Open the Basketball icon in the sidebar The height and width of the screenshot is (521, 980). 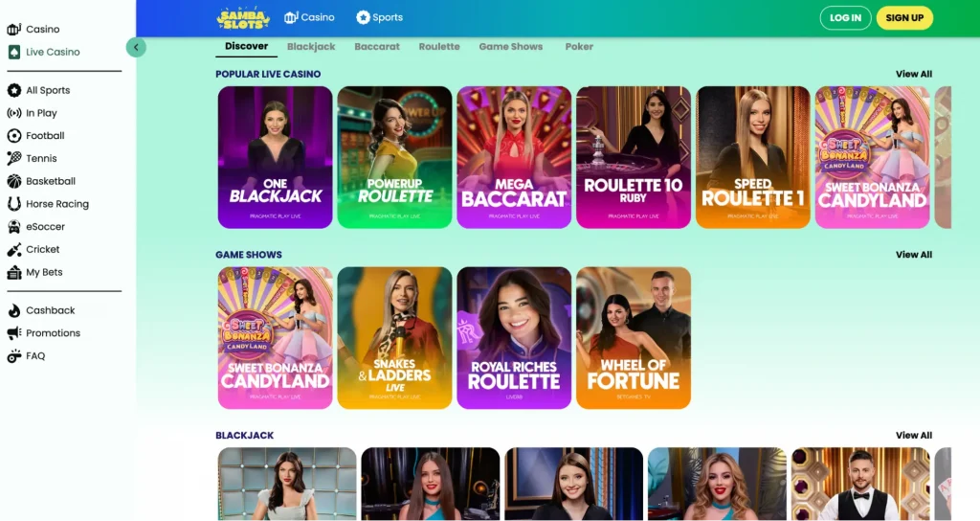13,181
